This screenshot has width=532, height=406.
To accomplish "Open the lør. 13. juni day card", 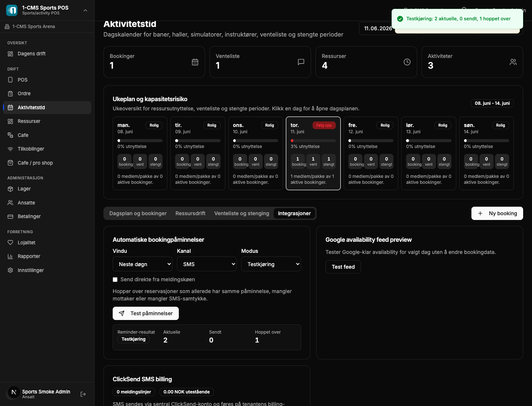I will point(429,154).
